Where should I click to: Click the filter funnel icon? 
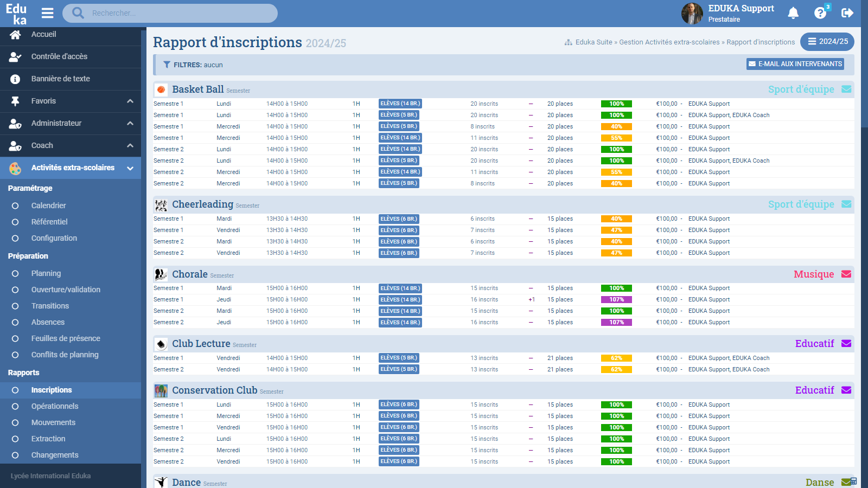pyautogui.click(x=167, y=65)
